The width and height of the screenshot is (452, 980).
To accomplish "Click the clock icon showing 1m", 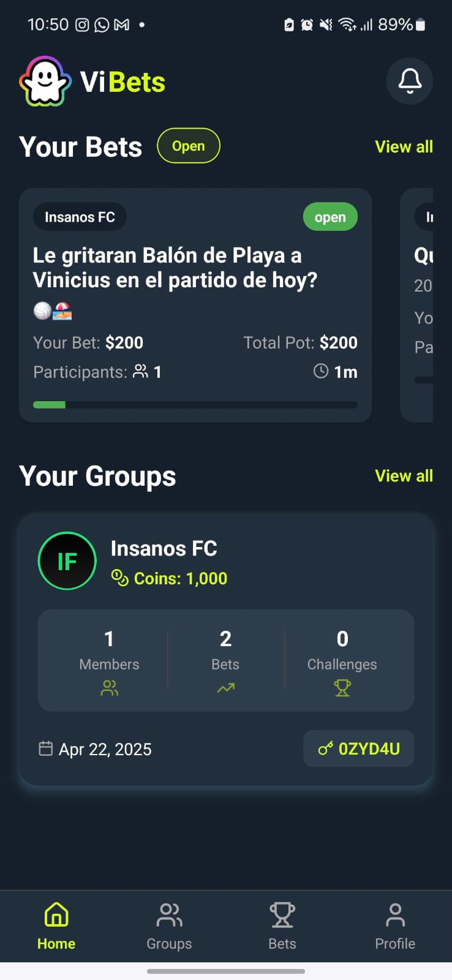I will point(321,371).
